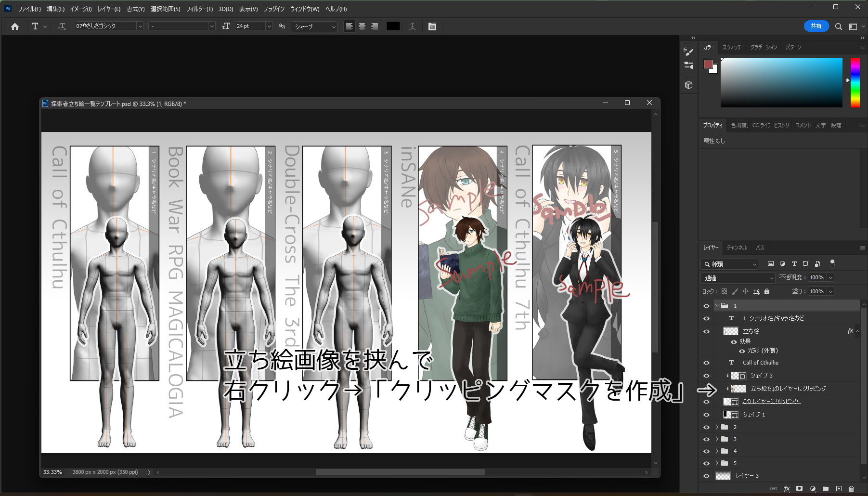The width and height of the screenshot is (868, 496).
Task: Lock transparent pixels on the layer
Action: click(x=725, y=291)
